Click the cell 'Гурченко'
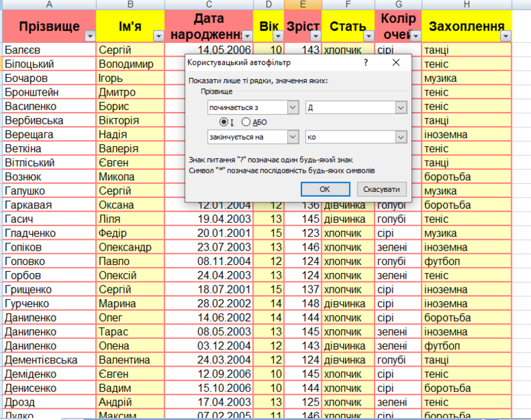Image resolution: width=531 pixels, height=420 pixels. click(x=49, y=304)
